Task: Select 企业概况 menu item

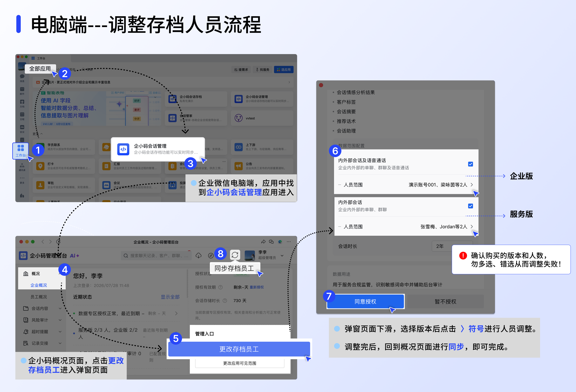Action: [x=39, y=285]
